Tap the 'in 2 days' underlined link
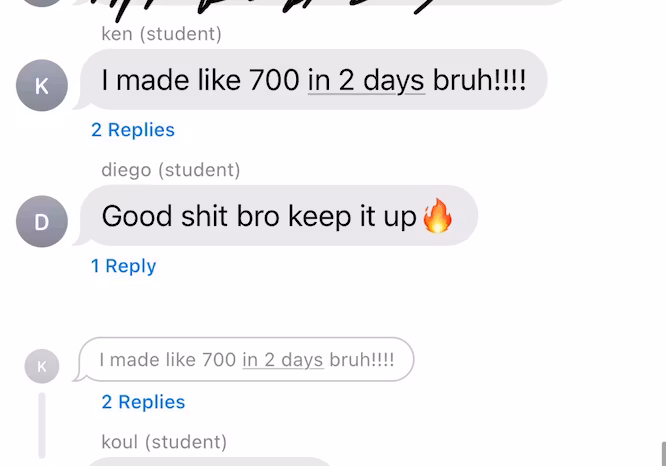The width and height of the screenshot is (666, 466). click(x=366, y=80)
